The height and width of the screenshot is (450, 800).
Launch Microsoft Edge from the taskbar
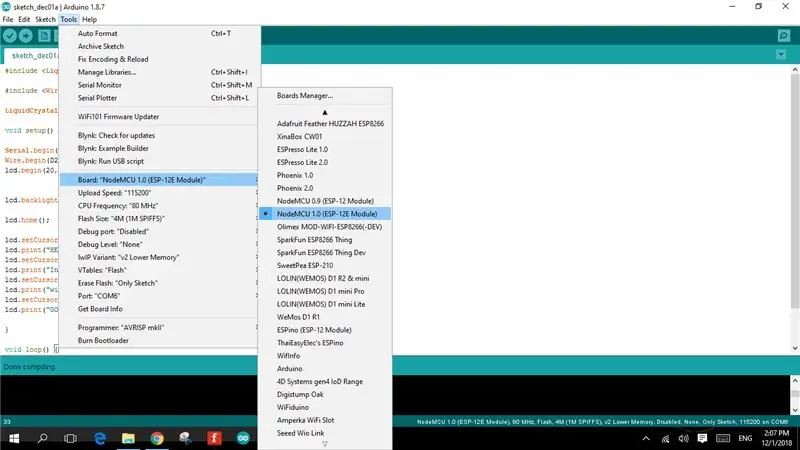click(x=99, y=438)
